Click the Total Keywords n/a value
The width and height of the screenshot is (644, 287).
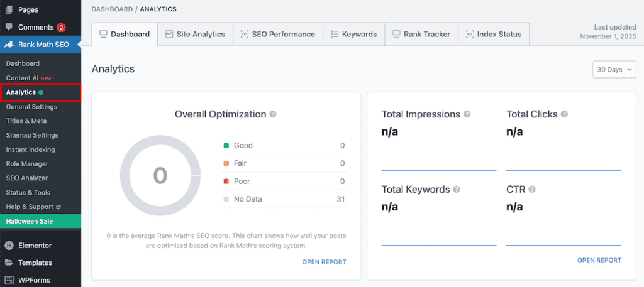tap(390, 207)
